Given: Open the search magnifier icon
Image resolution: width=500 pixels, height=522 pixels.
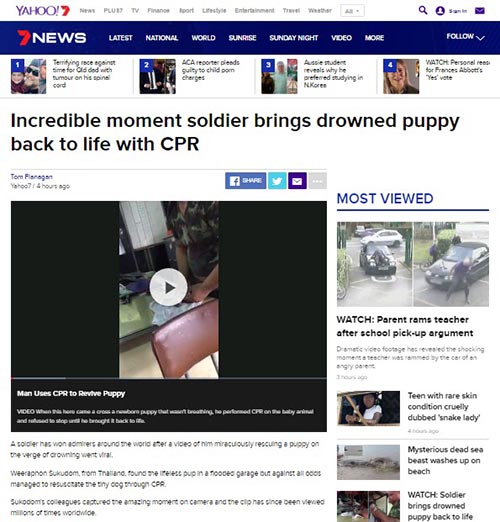Looking at the screenshot, I should 423,10.
